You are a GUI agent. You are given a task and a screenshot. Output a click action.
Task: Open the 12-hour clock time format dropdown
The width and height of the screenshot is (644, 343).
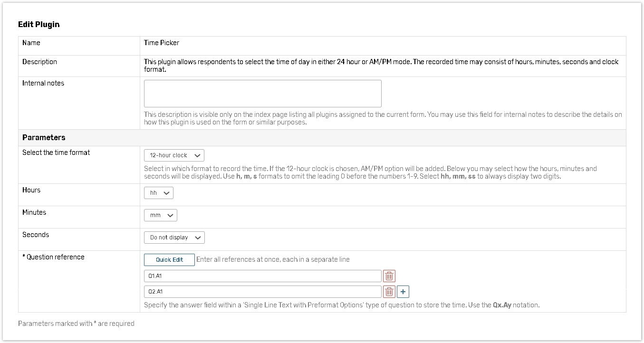174,155
